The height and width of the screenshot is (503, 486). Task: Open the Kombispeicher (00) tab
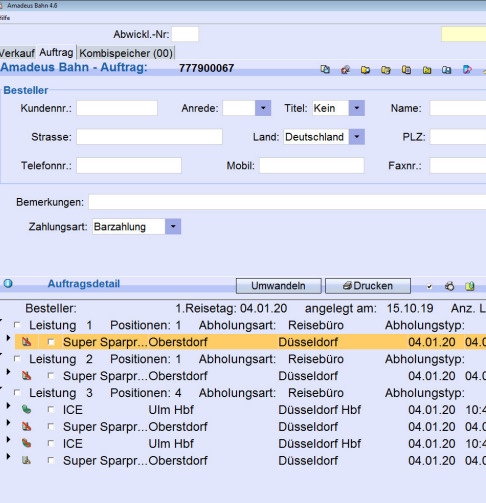coord(126,53)
